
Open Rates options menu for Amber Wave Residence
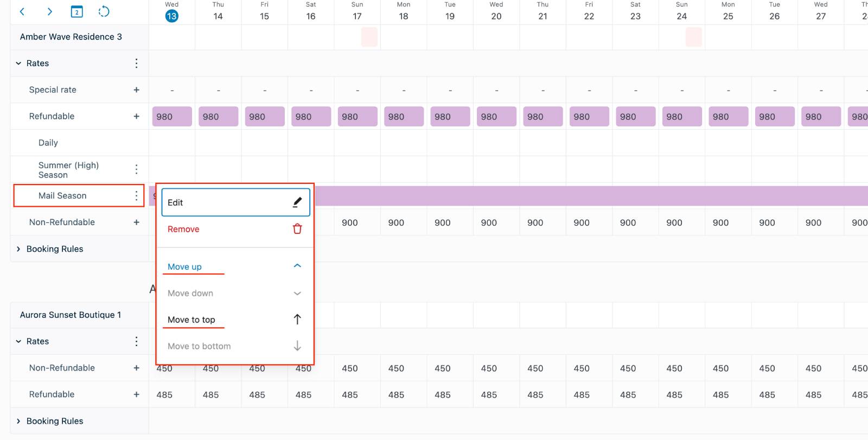[x=136, y=63]
